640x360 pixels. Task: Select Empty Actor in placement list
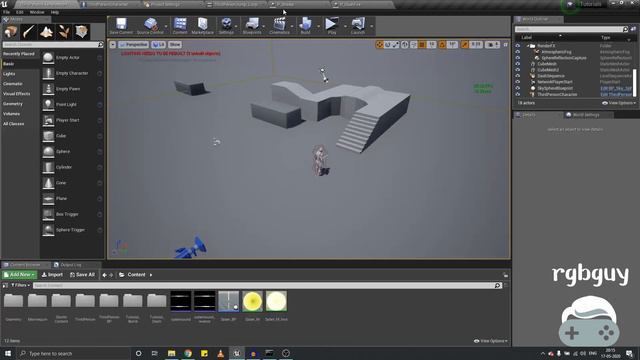pos(72,58)
